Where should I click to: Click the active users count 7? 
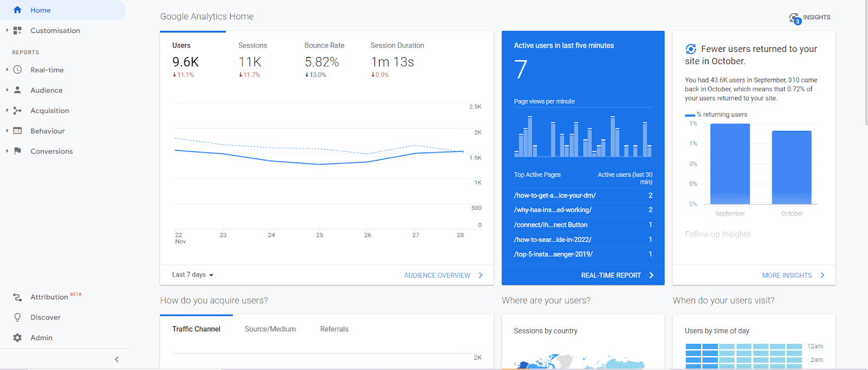(x=520, y=69)
